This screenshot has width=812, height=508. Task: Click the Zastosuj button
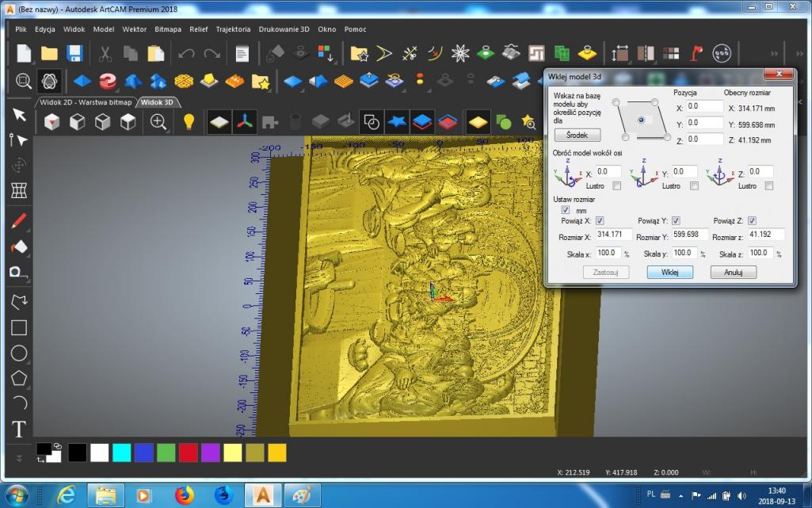(x=606, y=273)
